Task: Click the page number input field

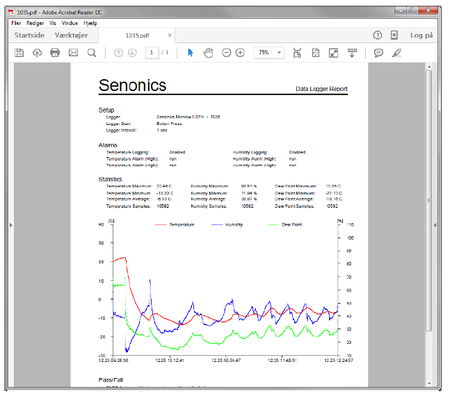Action: click(x=152, y=53)
